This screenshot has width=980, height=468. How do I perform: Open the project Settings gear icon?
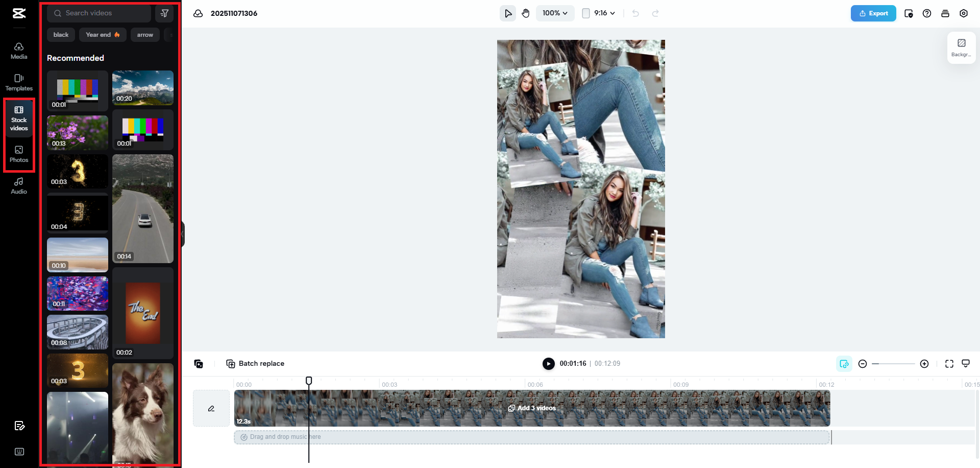pyautogui.click(x=964, y=13)
